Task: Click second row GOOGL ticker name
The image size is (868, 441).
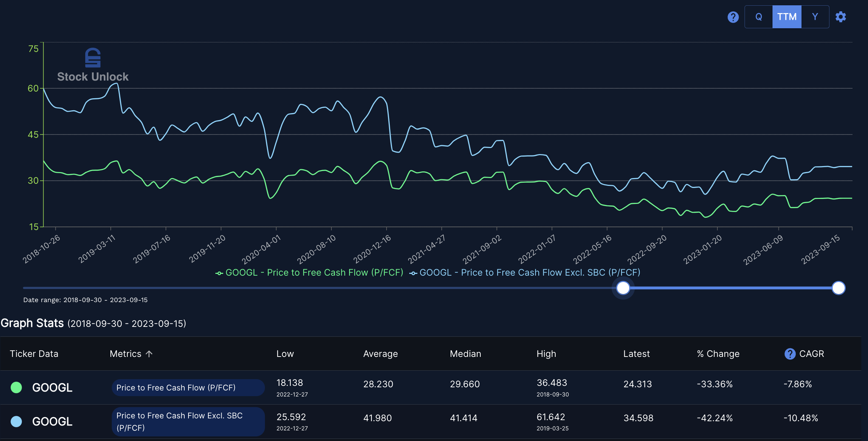Action: 52,422
